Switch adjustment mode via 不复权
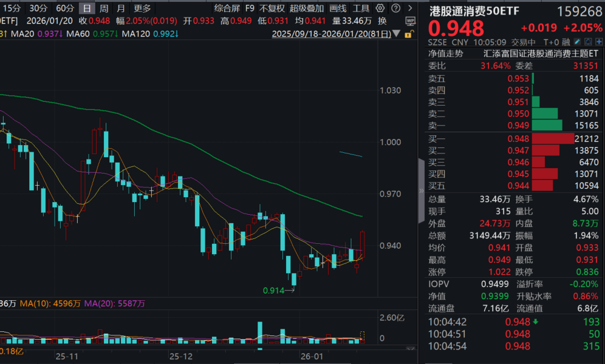This screenshot has height=364, width=605. click(272, 8)
